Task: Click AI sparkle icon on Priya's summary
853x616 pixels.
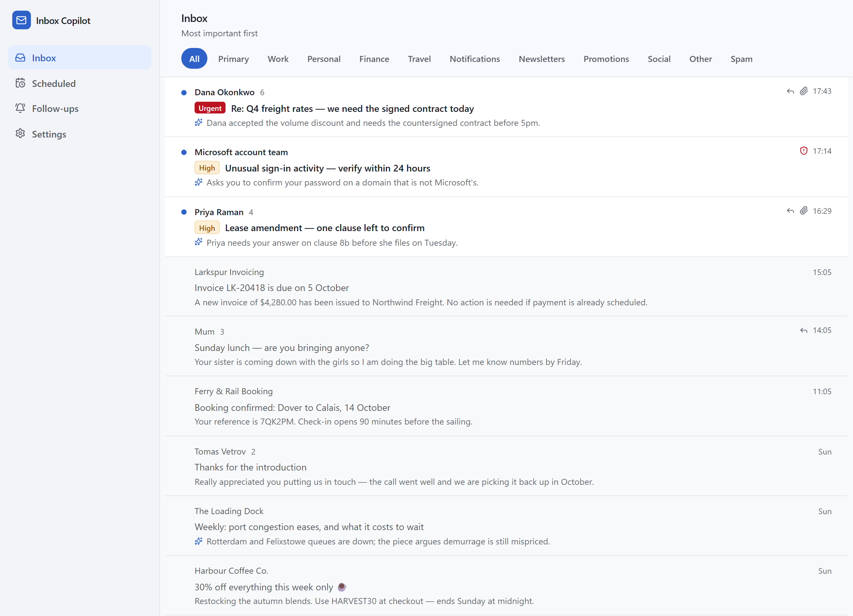Action: (x=199, y=242)
